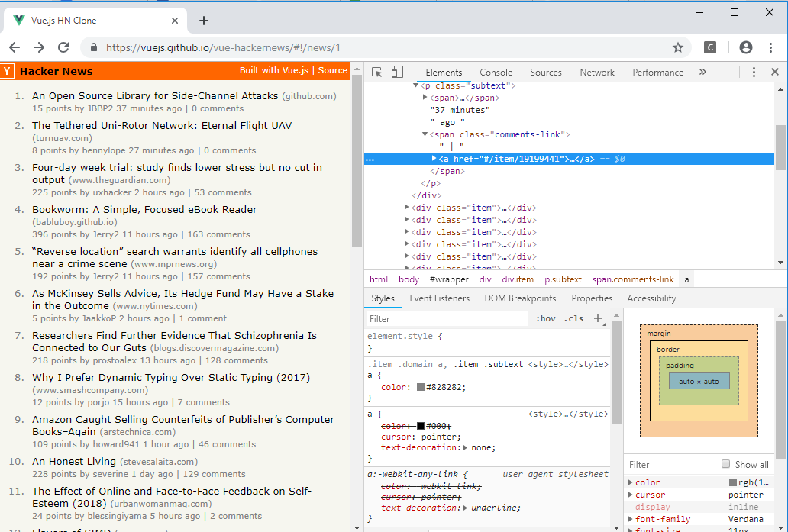Go forward with the forward arrow
The width and height of the screenshot is (788, 532).
[x=39, y=48]
